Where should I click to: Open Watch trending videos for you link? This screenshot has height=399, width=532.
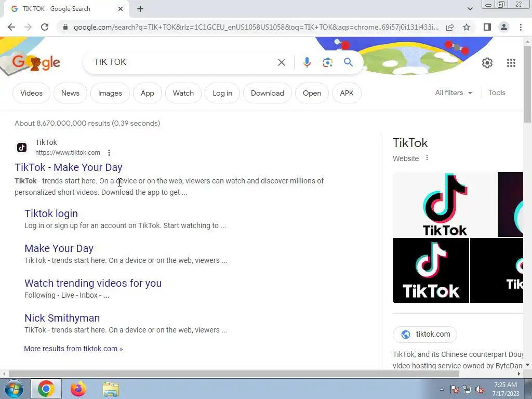(93, 283)
